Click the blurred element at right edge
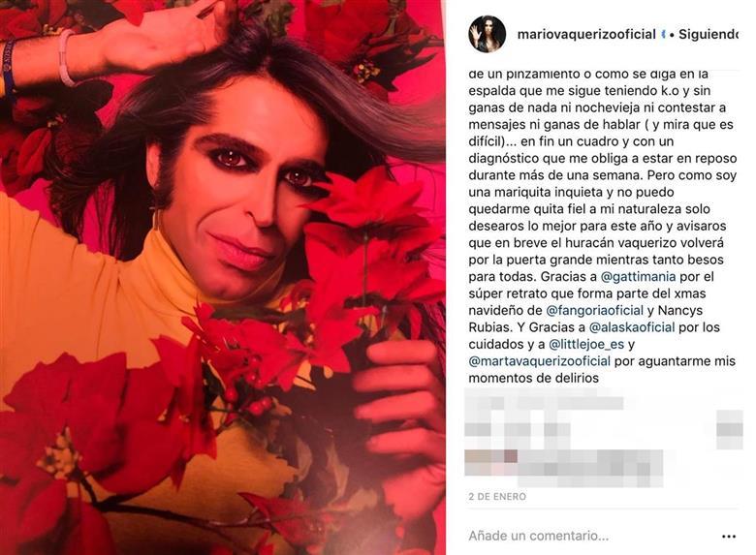The image size is (756, 555). coord(730,430)
